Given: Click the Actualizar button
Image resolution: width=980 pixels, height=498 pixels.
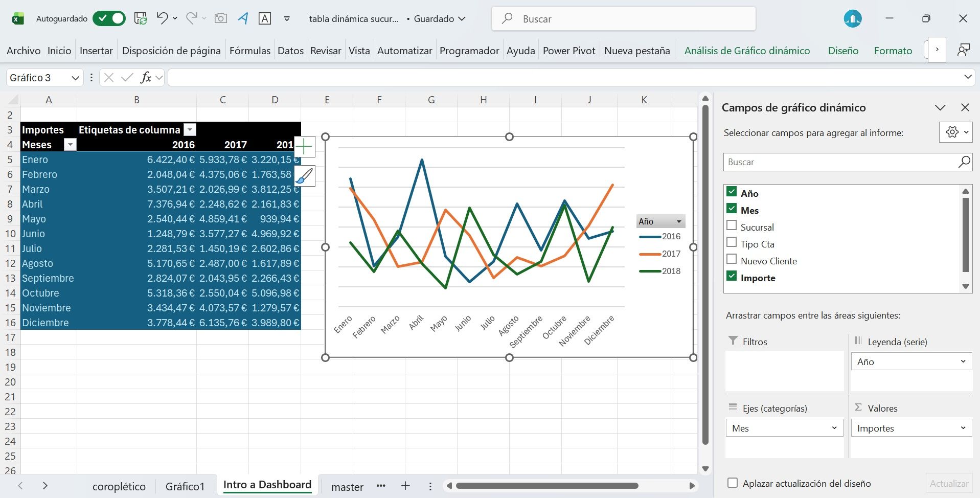Looking at the screenshot, I should click(x=949, y=483).
